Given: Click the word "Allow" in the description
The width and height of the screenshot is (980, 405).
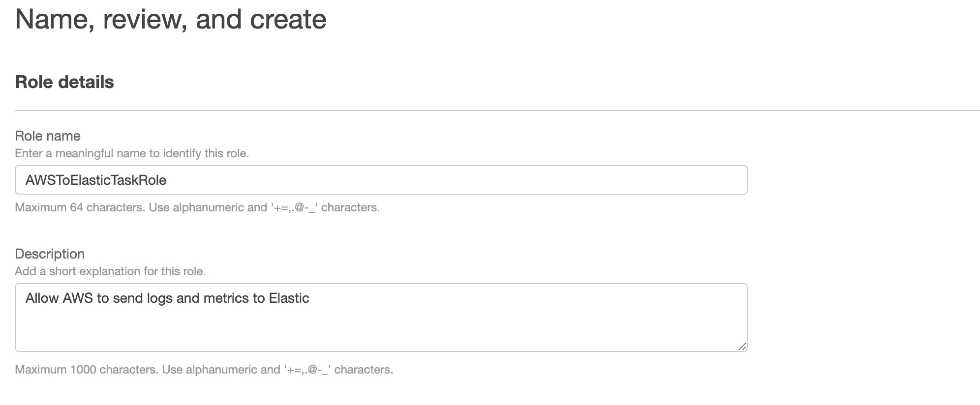Looking at the screenshot, I should pos(42,298).
